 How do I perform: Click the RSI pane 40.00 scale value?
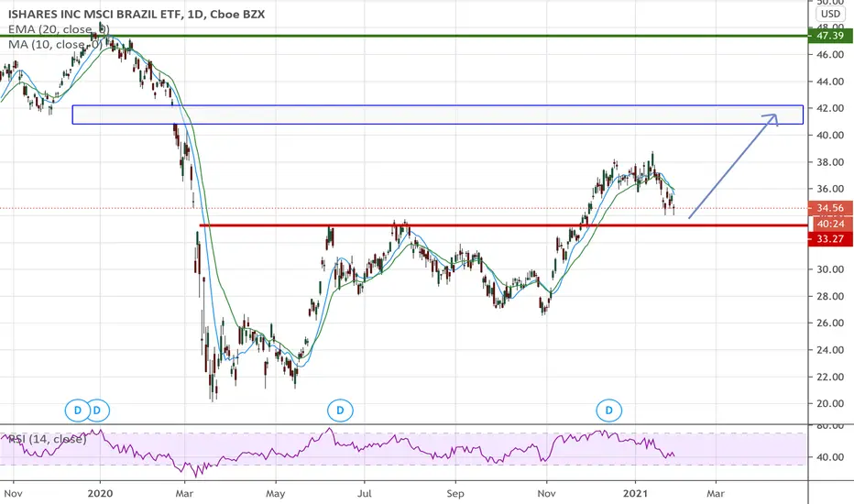[830, 457]
